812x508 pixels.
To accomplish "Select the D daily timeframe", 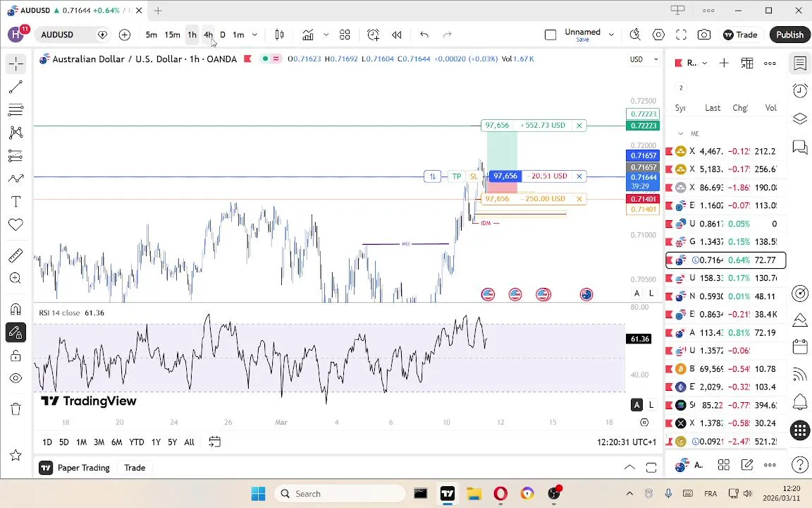I will pos(223,35).
